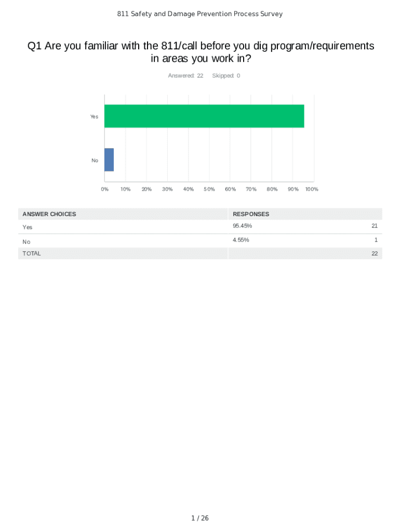Screen dimensions: 400x532
Task: Click the blue No bar in chart
Action: tap(109, 159)
